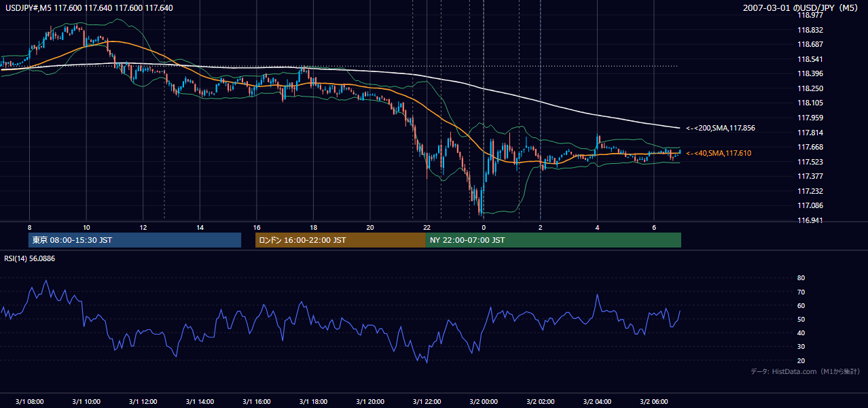Click the 118.977 price axis label
Screen dimensions: 868x408
click(810, 15)
